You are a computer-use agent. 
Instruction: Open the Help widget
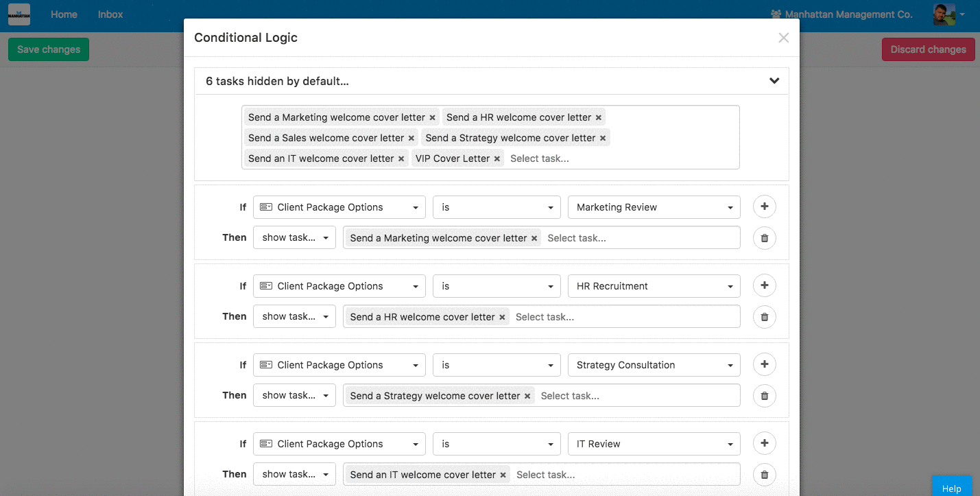click(952, 486)
